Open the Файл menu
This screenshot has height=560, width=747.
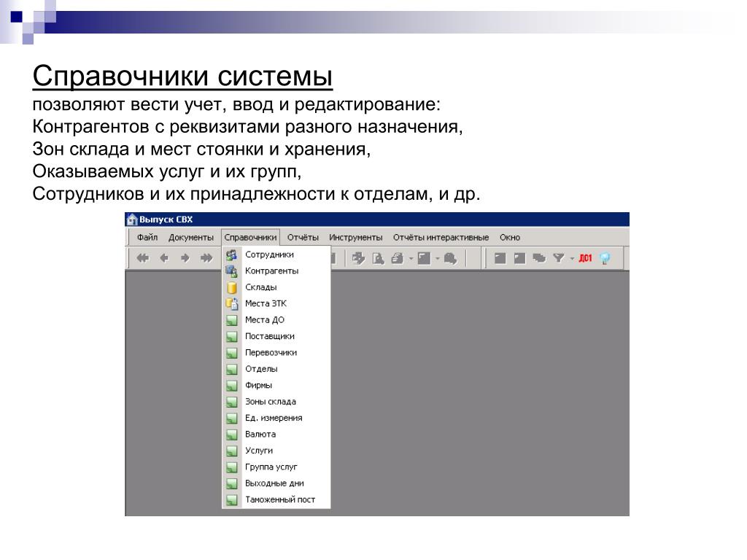tap(147, 237)
